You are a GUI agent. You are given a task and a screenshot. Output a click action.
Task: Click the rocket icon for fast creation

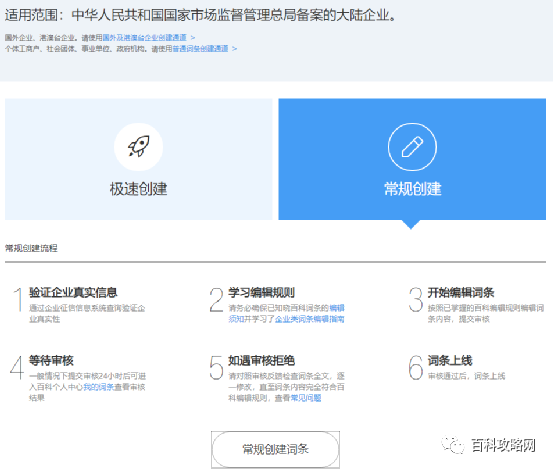click(x=138, y=146)
